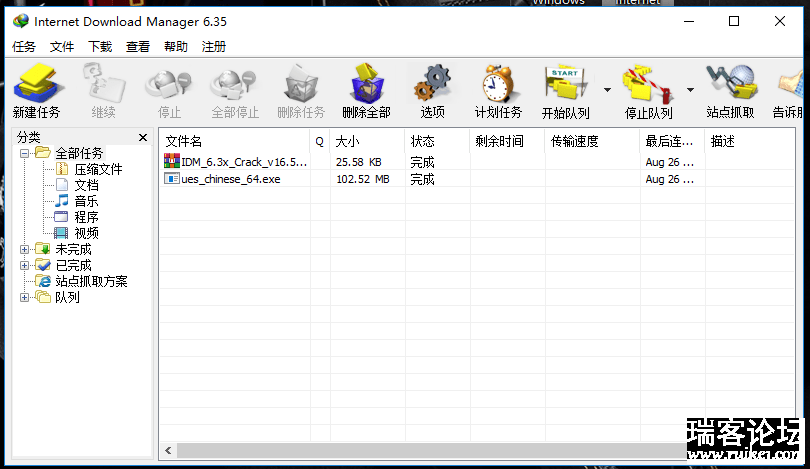
Task: Collapse the 全部任务 tree node
Action: (24, 153)
